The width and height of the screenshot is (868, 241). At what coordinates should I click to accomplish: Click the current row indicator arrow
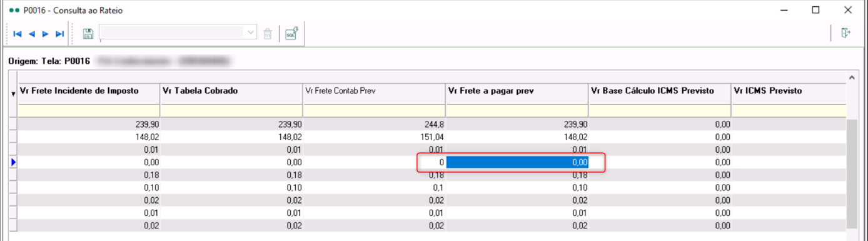tap(14, 162)
